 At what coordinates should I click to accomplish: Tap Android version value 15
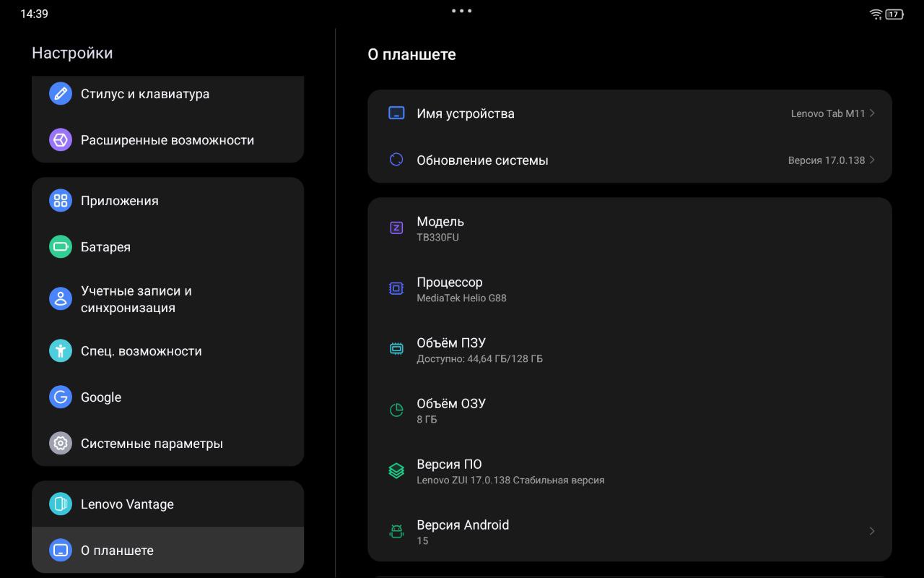422,540
